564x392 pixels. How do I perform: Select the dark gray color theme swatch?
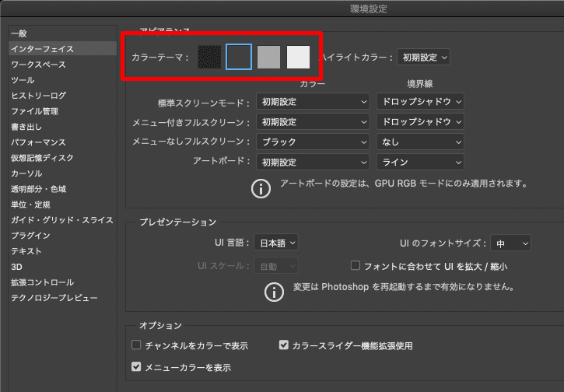tap(239, 57)
